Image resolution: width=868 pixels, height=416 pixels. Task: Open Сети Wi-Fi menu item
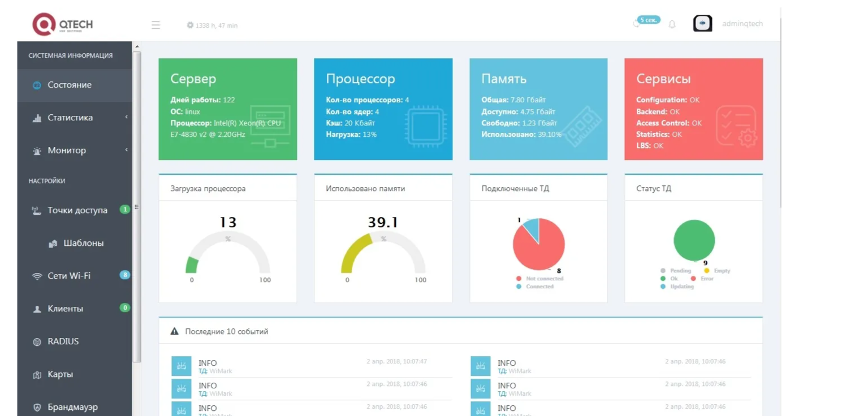tap(75, 276)
